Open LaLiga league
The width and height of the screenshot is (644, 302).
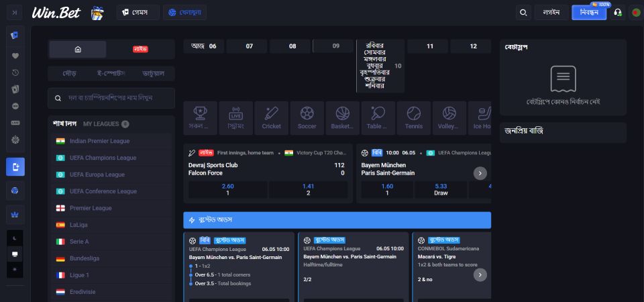click(x=111, y=225)
